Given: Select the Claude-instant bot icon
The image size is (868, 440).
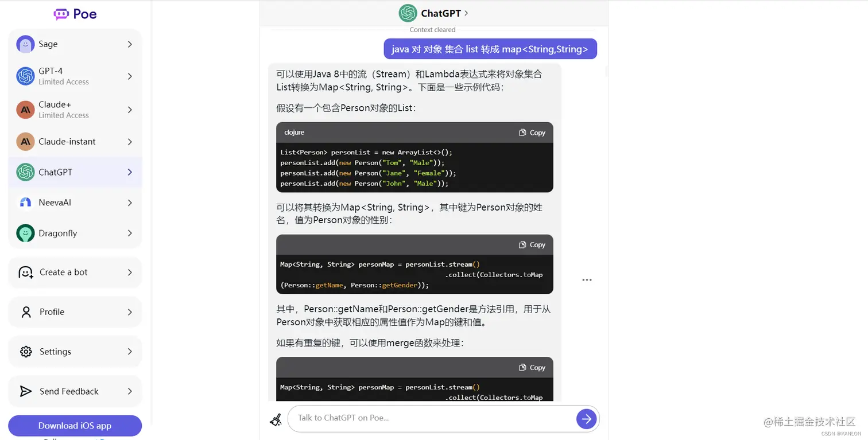Looking at the screenshot, I should [x=25, y=142].
